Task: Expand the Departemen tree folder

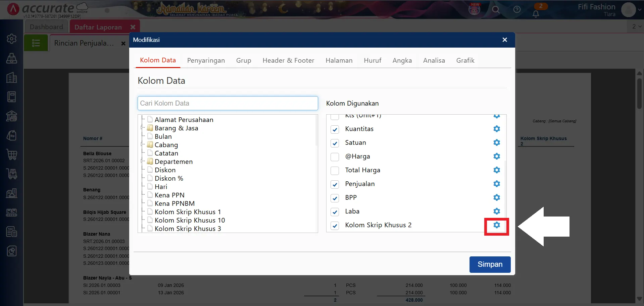Action: point(142,162)
